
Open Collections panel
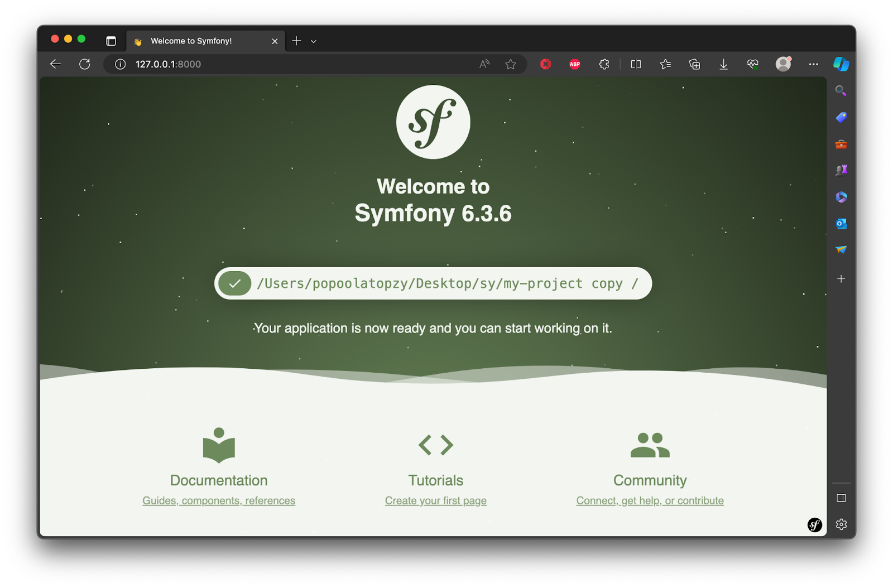(x=694, y=64)
